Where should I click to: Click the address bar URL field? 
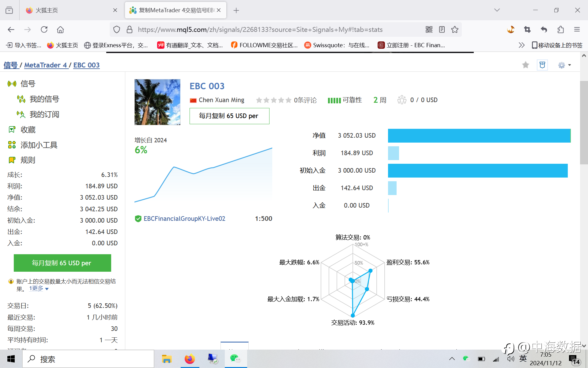point(260,29)
